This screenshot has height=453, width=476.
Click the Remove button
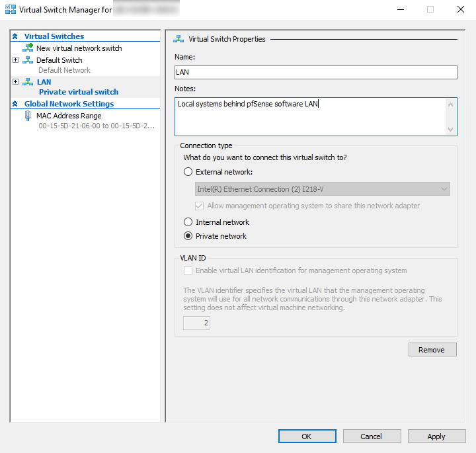432,350
